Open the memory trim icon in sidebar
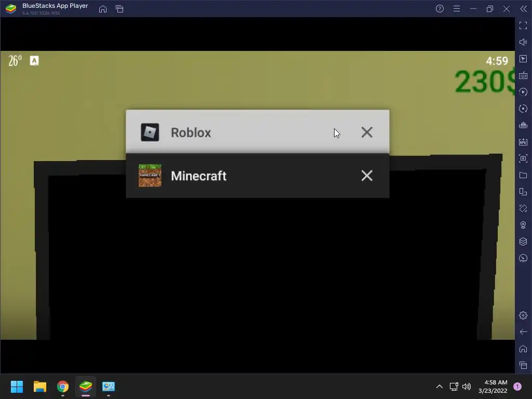The height and width of the screenshot is (399, 532). click(x=523, y=125)
